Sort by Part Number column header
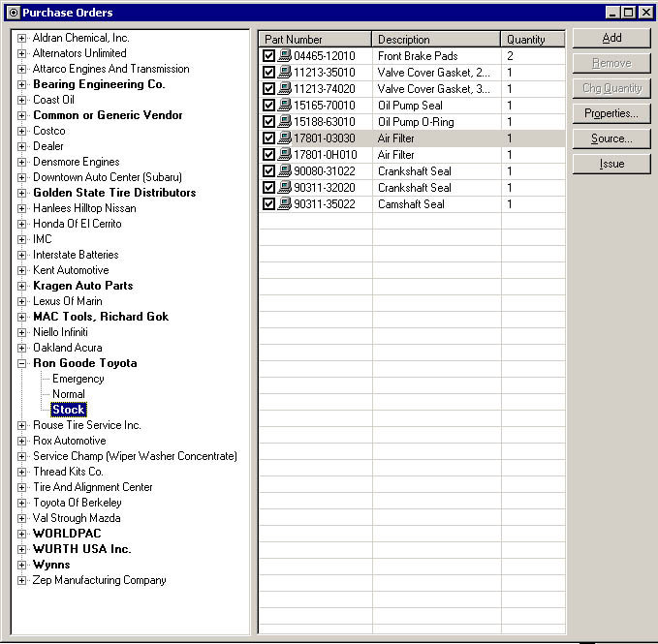This screenshot has height=644, width=658. tap(315, 39)
